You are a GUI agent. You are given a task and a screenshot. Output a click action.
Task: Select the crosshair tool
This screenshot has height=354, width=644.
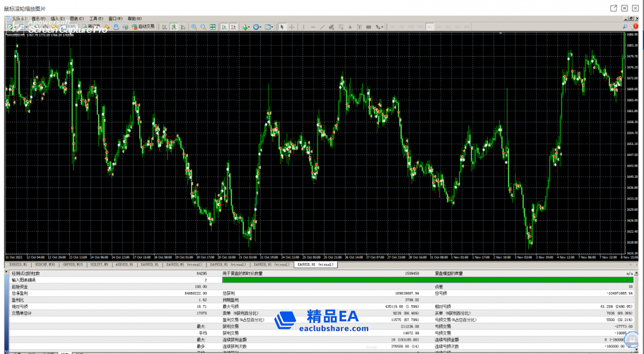[x=291, y=27]
